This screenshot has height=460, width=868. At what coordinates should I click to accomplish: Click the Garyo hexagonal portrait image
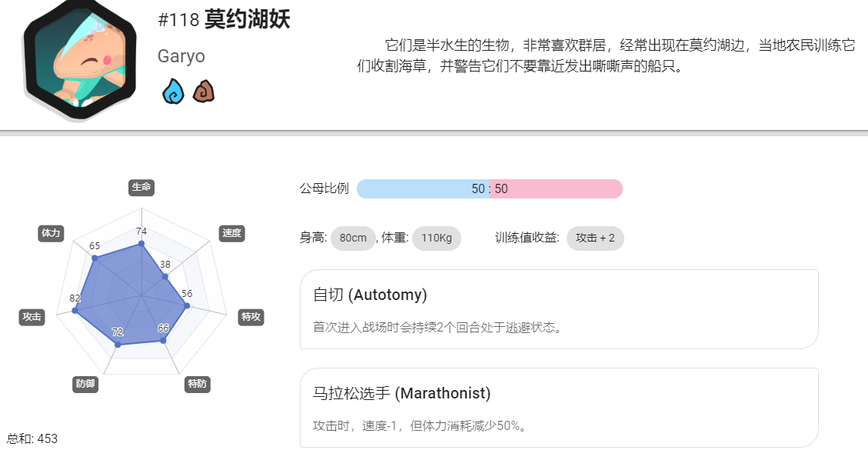(80, 60)
